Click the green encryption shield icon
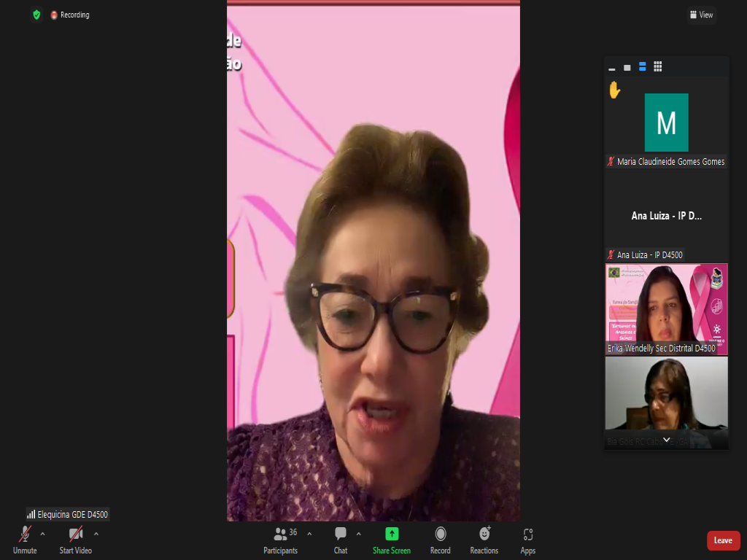The height and width of the screenshot is (560, 747). coord(36,15)
